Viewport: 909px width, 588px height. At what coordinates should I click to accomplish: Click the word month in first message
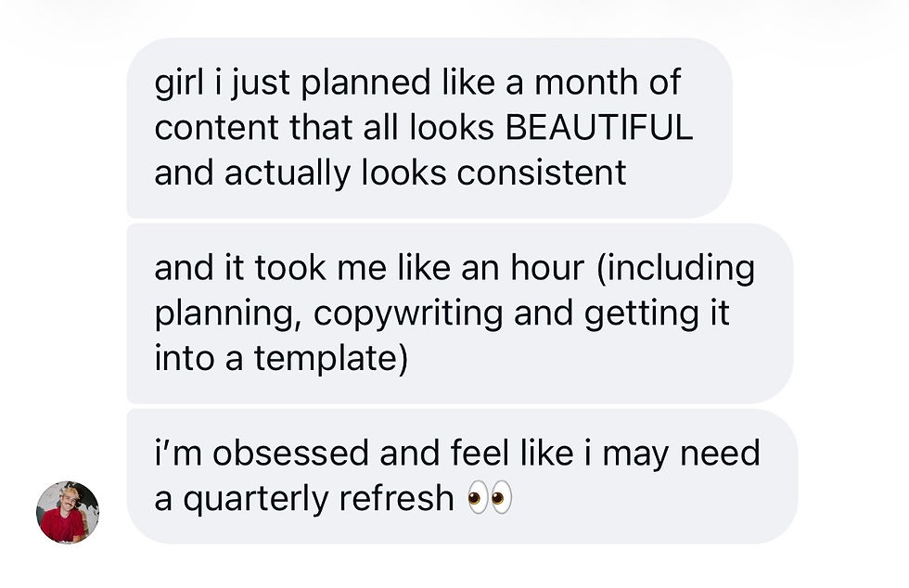pyautogui.click(x=586, y=83)
